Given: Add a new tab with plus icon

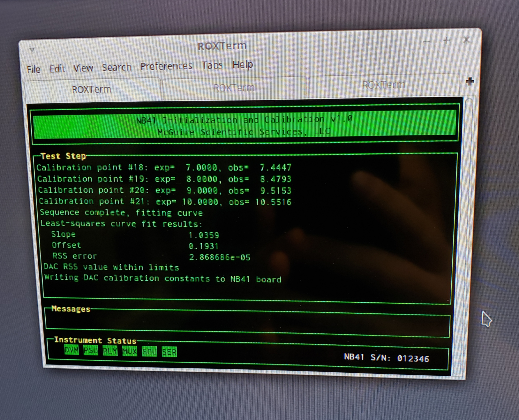Looking at the screenshot, I should pyautogui.click(x=470, y=82).
